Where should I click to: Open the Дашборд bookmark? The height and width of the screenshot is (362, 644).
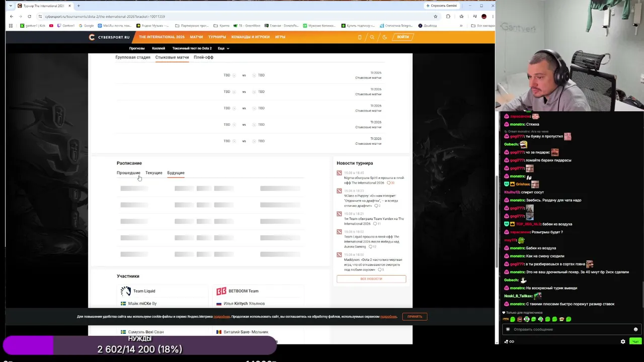click(428, 26)
